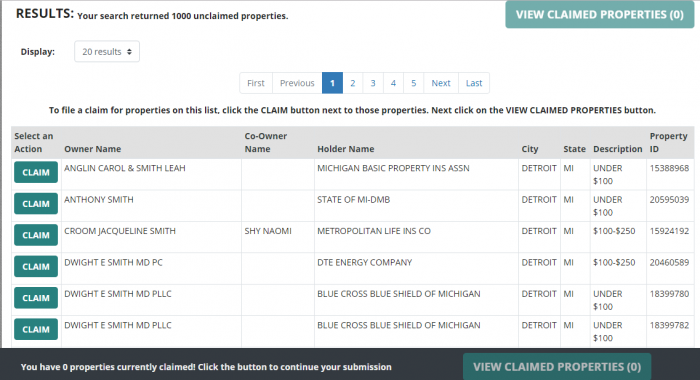Open the Display results count dropdown
700x380 pixels.
(107, 51)
